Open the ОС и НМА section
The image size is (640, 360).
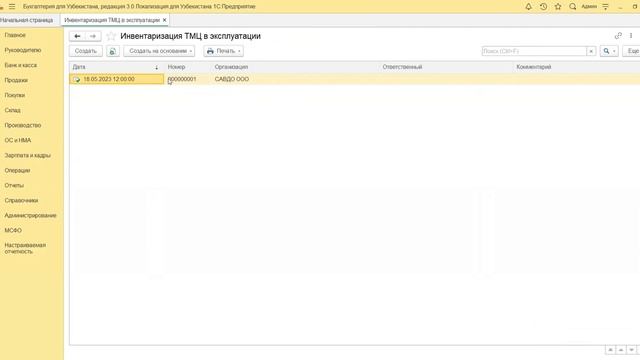(x=18, y=140)
